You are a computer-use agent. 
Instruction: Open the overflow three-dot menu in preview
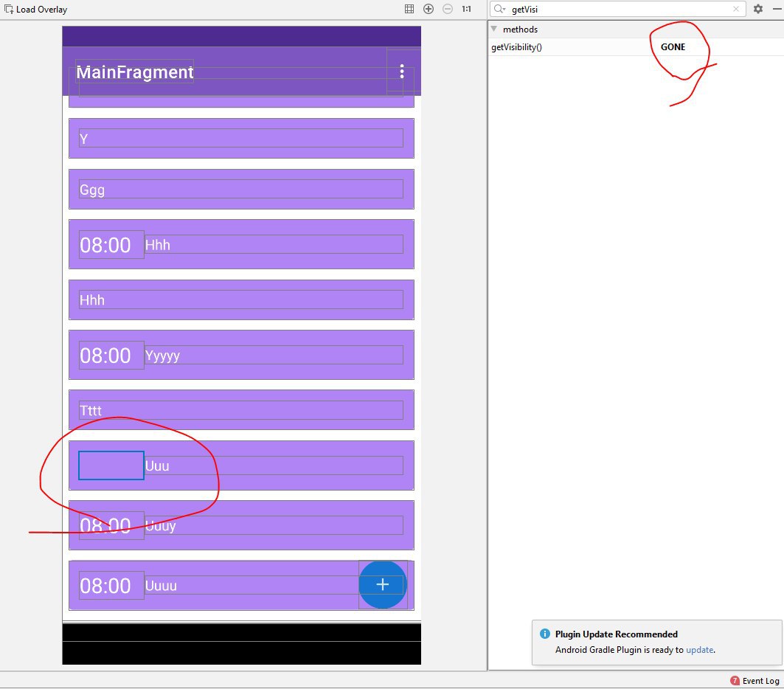point(402,72)
